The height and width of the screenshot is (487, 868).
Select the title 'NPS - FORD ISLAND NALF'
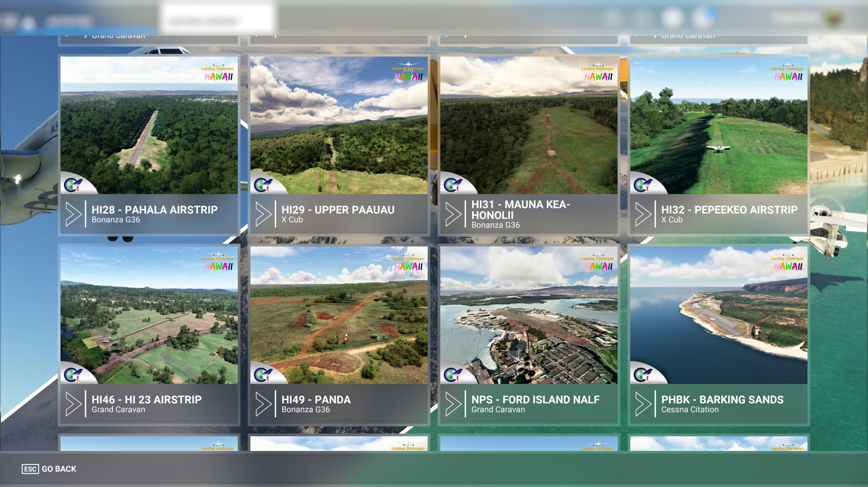pyautogui.click(x=535, y=400)
